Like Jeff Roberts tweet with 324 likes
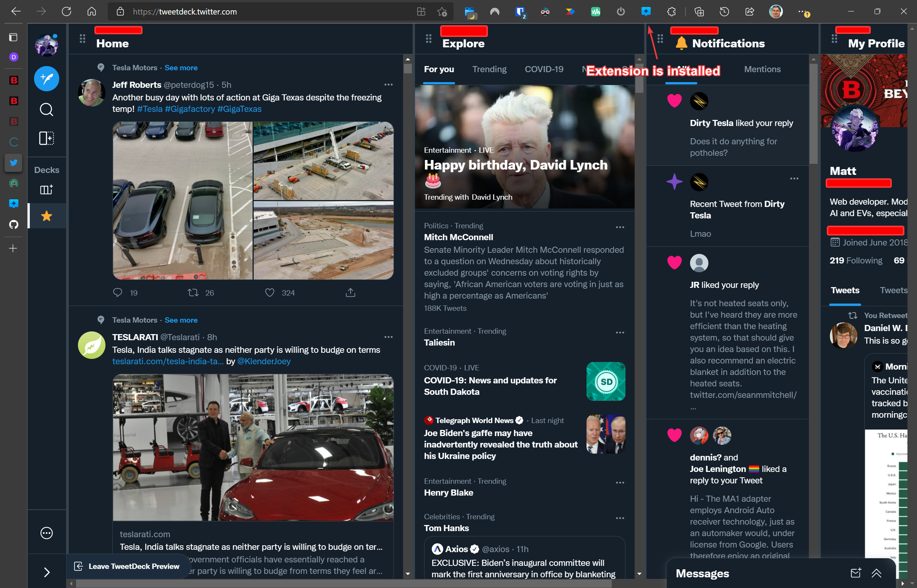The height and width of the screenshot is (588, 917). click(270, 292)
